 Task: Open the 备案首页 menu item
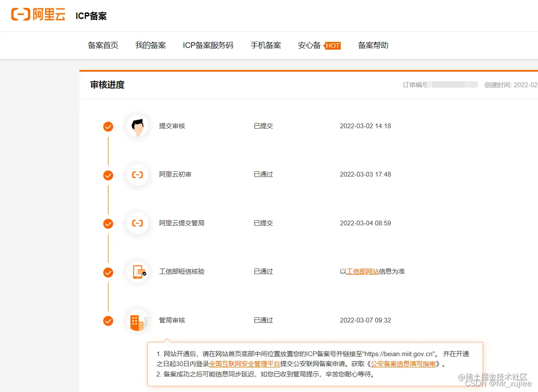[x=103, y=45]
